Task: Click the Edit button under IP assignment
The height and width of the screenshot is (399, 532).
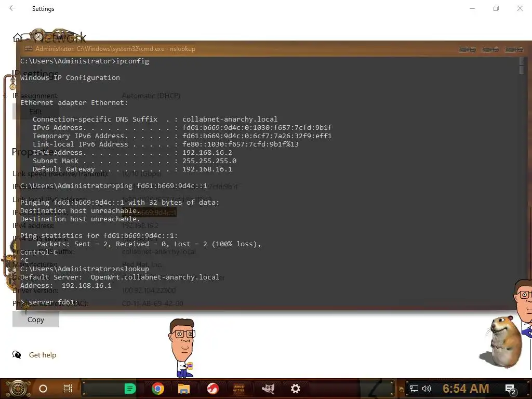Action: point(36,112)
